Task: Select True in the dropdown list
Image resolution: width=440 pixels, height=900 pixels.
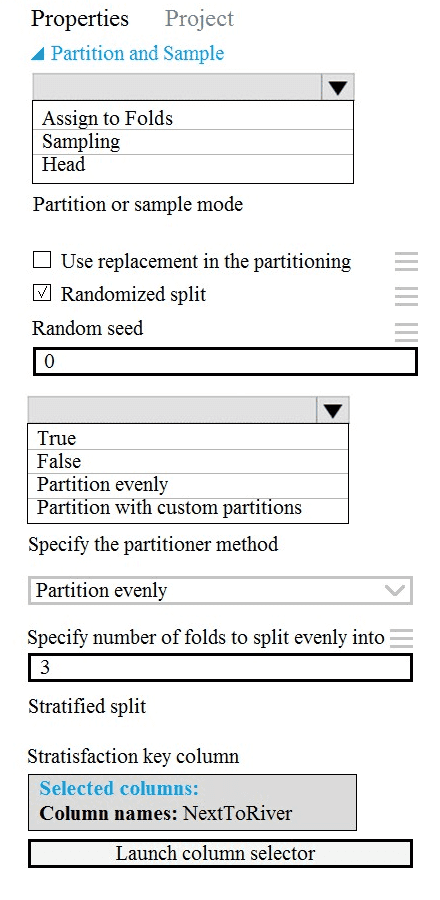Action: click(x=188, y=437)
